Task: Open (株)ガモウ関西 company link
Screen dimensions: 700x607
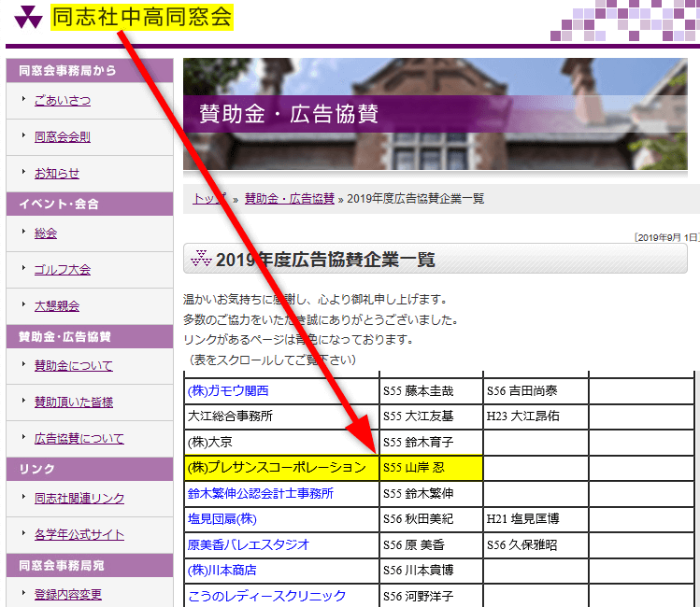Action: [x=228, y=391]
